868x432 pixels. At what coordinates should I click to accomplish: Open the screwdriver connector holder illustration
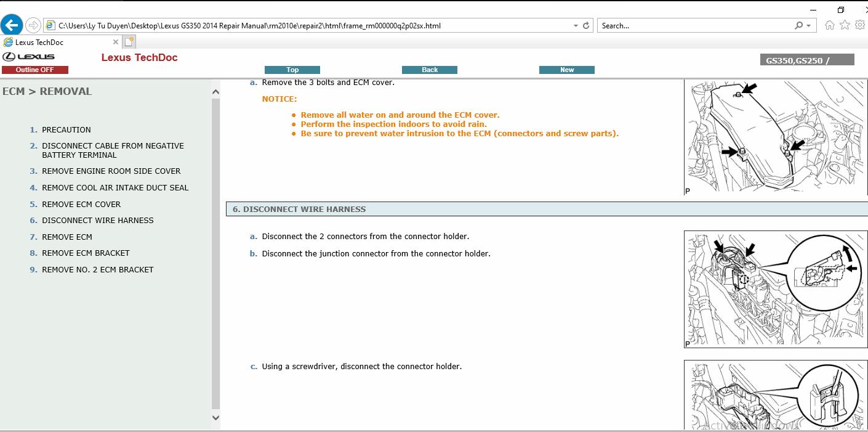[x=776, y=395]
